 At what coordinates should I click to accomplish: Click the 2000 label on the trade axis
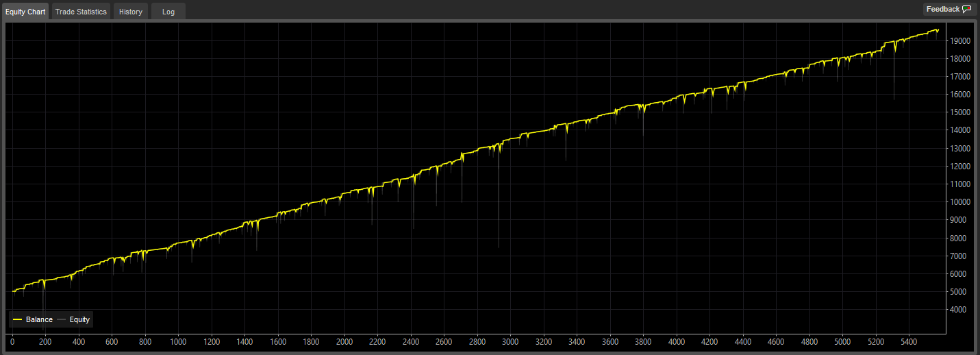(x=344, y=341)
